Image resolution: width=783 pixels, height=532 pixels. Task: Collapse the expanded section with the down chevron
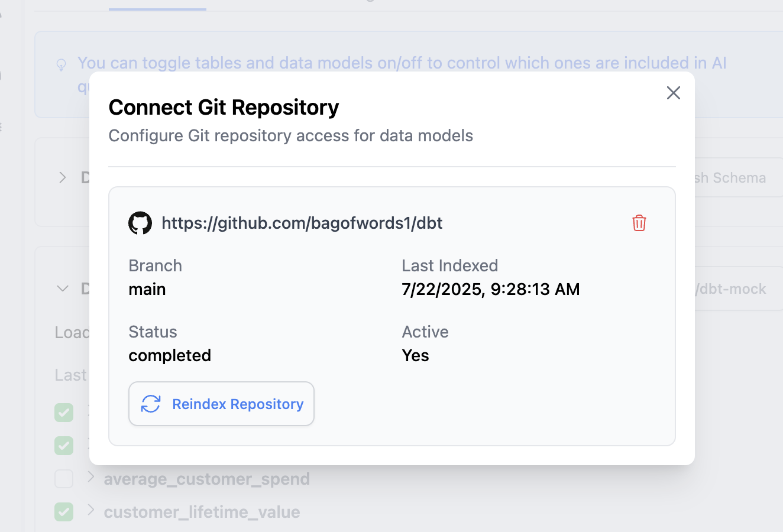[63, 288]
